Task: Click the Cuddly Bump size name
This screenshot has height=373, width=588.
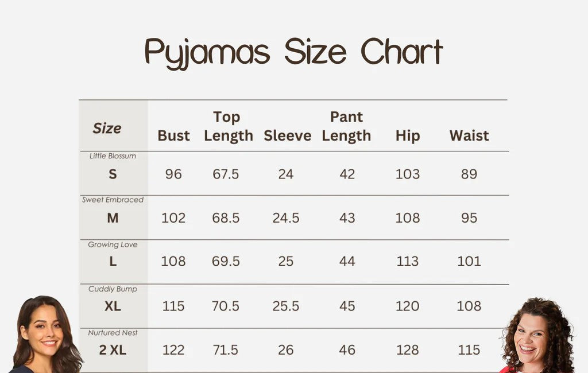Action: [x=113, y=289]
